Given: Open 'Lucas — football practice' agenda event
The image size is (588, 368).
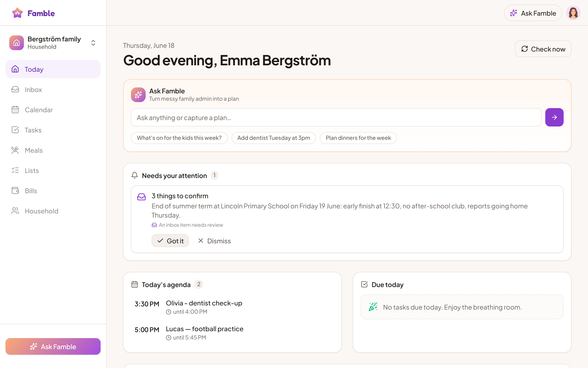Looking at the screenshot, I should (x=204, y=329).
